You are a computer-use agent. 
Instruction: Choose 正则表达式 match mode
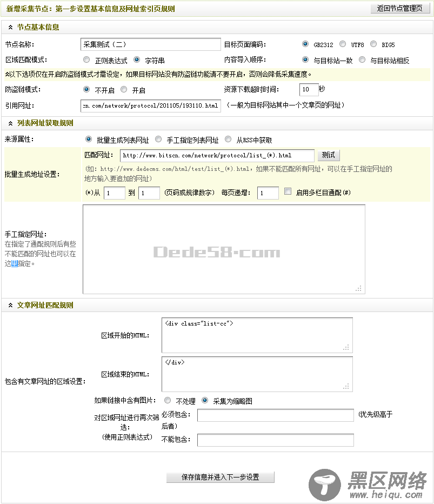[86, 60]
